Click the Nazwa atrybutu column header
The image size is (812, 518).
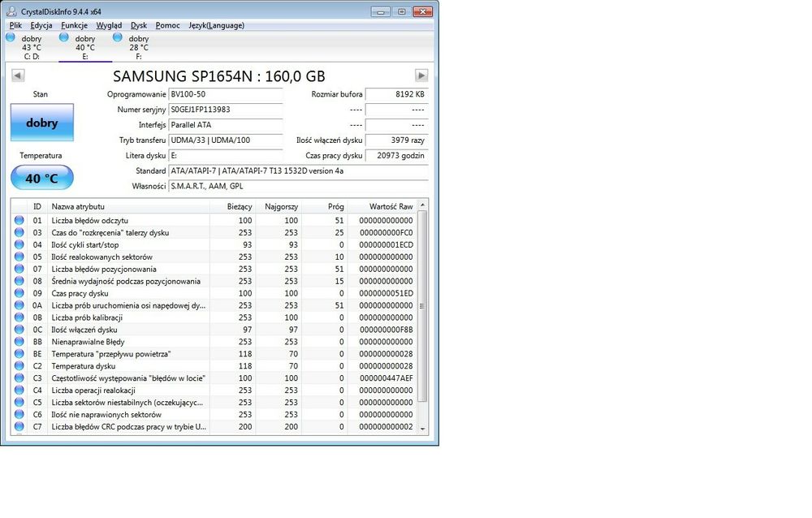pos(128,206)
